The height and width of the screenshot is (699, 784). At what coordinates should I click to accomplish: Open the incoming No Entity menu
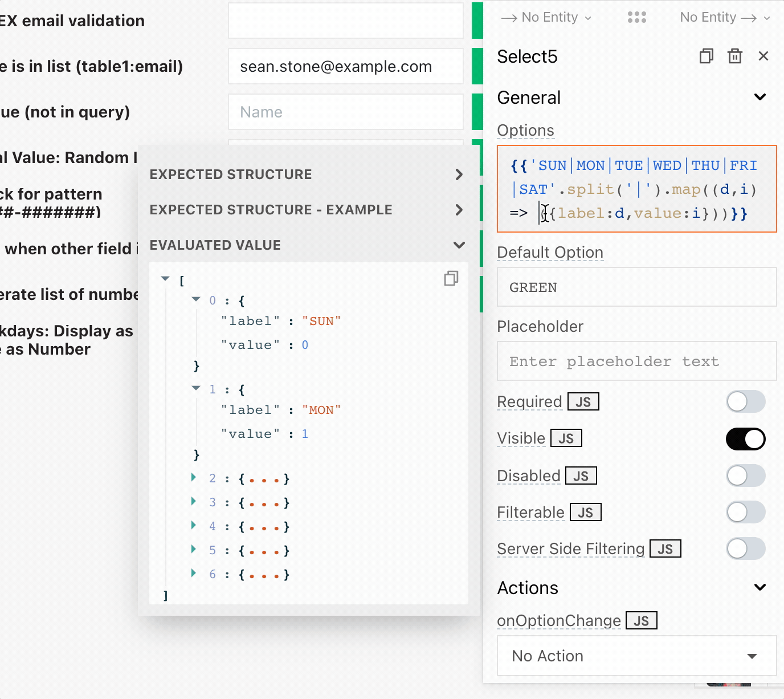point(547,18)
